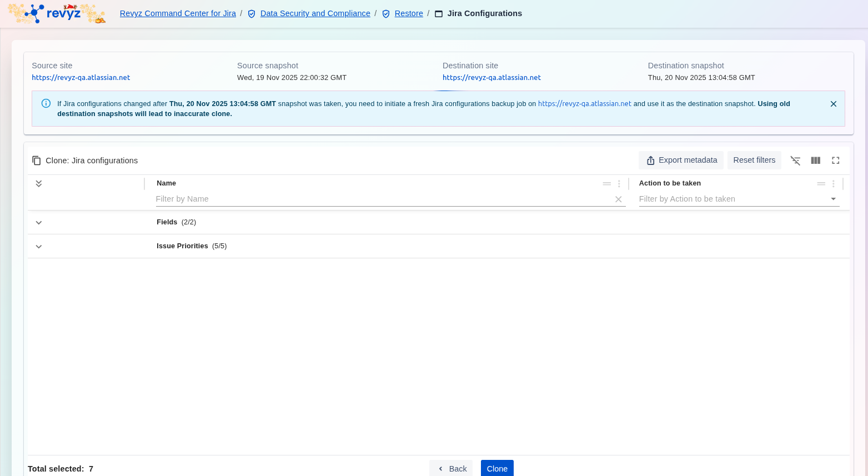Navigate to Restore breadcrumb
Image resolution: width=868 pixels, height=476 pixels.
click(409, 13)
